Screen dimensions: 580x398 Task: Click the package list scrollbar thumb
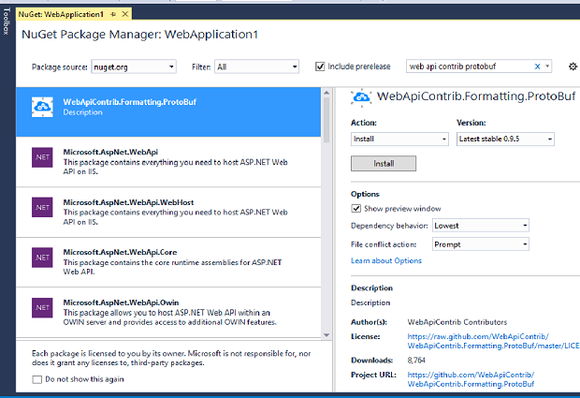point(326,120)
